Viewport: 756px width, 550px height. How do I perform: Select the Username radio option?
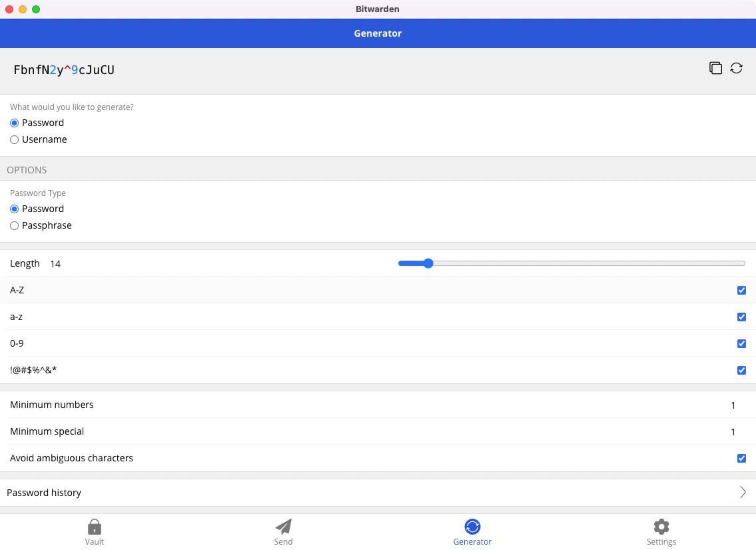coord(15,139)
